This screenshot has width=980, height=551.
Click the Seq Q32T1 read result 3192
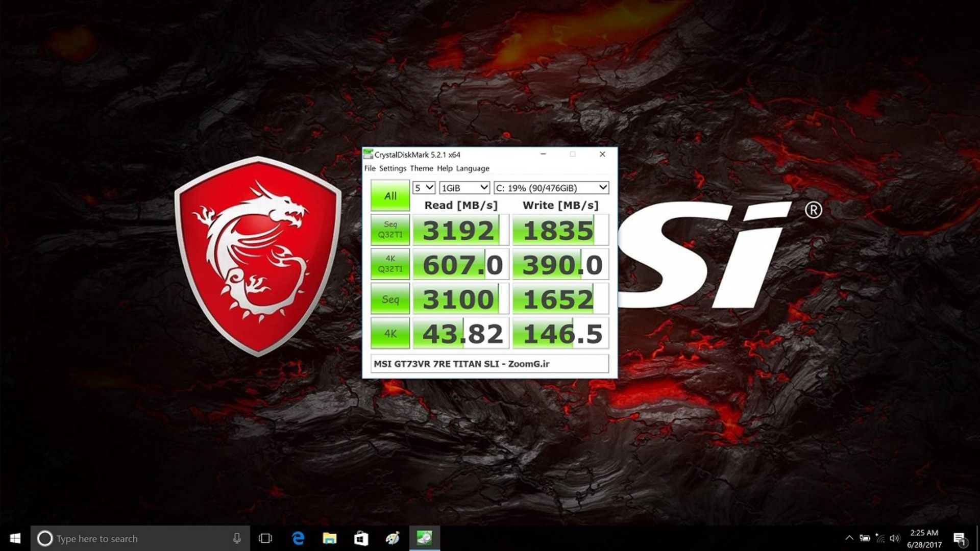(x=460, y=230)
